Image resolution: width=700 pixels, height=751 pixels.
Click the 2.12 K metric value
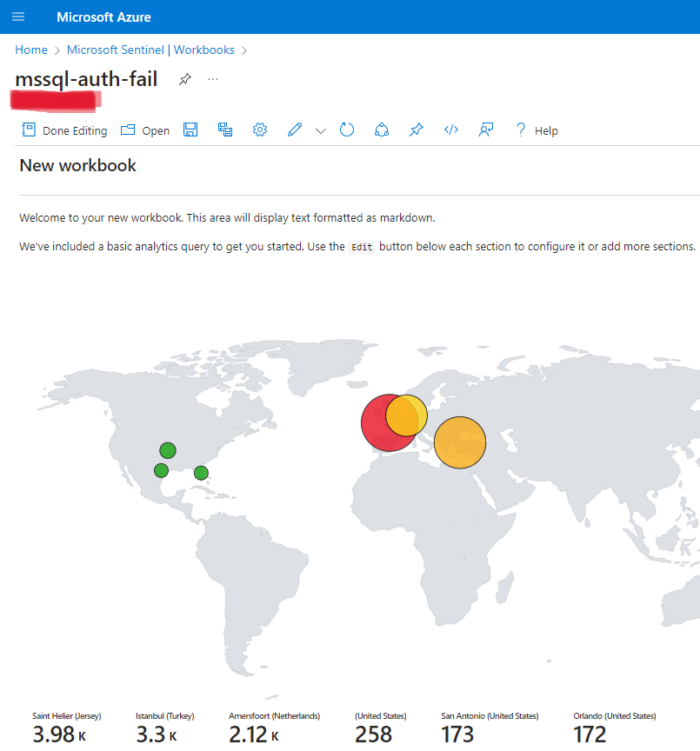[x=254, y=734]
